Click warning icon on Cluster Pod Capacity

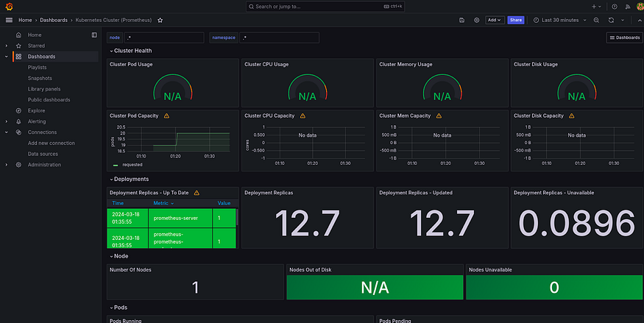click(166, 116)
